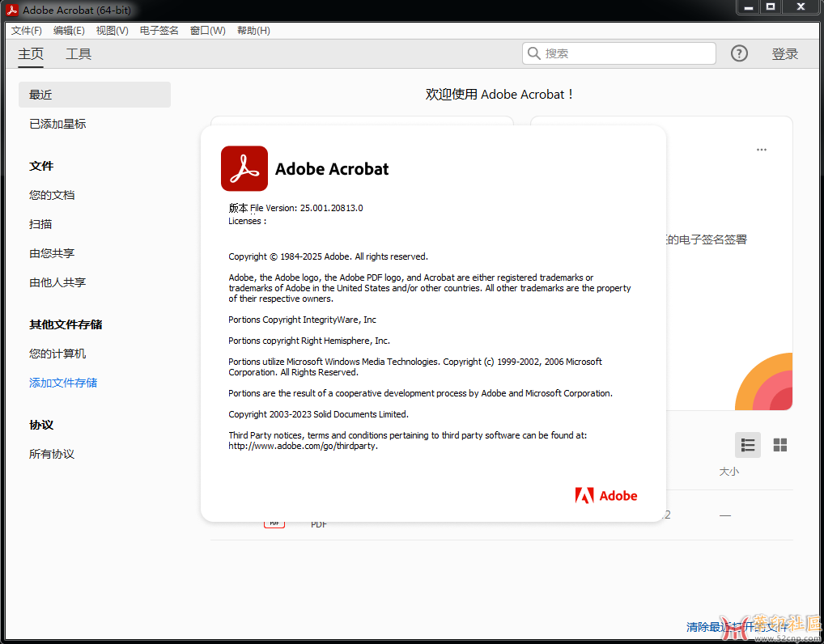This screenshot has width=824, height=644.
Task: Switch to the 工具 tab
Action: [79, 54]
